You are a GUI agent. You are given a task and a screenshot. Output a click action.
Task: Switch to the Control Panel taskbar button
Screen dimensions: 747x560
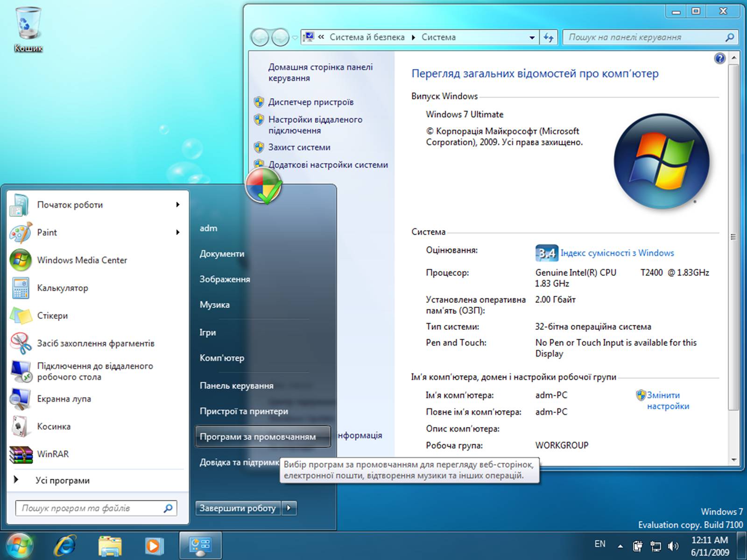200,546
